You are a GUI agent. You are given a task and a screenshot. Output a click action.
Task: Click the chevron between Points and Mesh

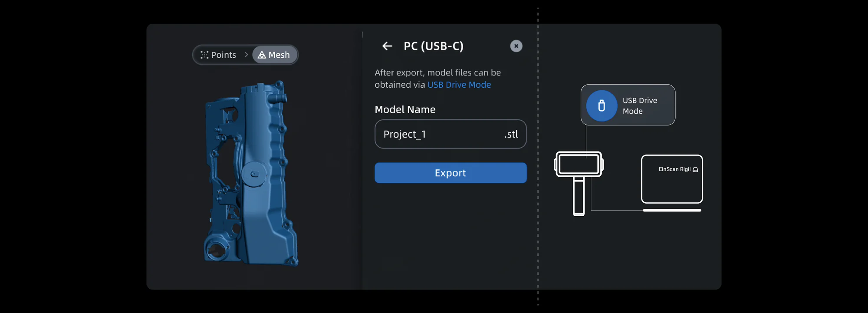click(x=246, y=55)
